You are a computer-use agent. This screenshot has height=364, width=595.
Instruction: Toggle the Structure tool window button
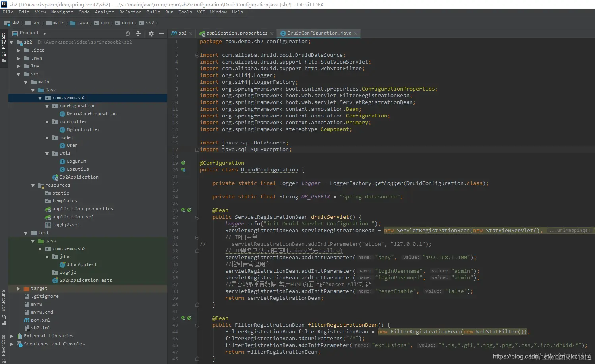coord(4,306)
